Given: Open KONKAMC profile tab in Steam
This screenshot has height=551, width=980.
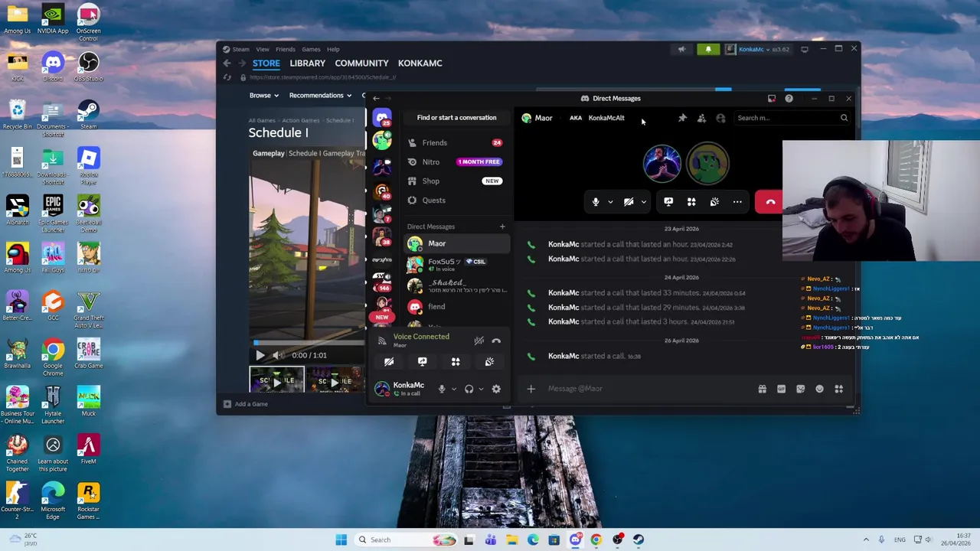Looking at the screenshot, I should tap(420, 64).
